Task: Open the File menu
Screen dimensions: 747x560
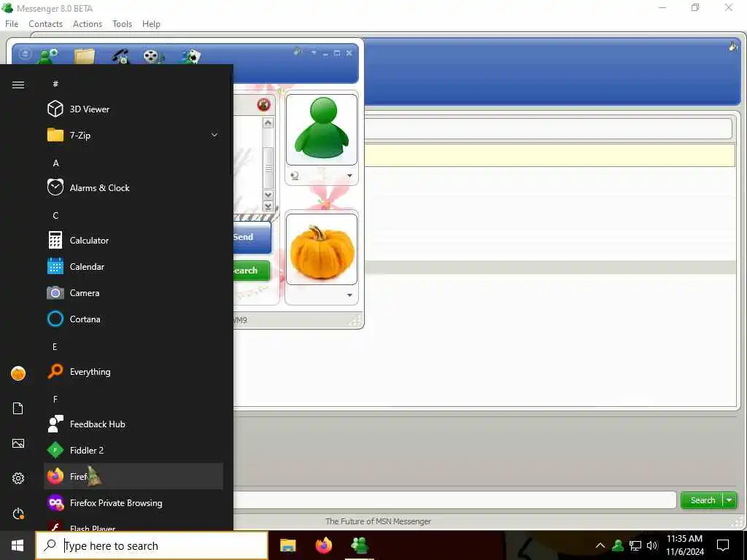Action: (12, 24)
